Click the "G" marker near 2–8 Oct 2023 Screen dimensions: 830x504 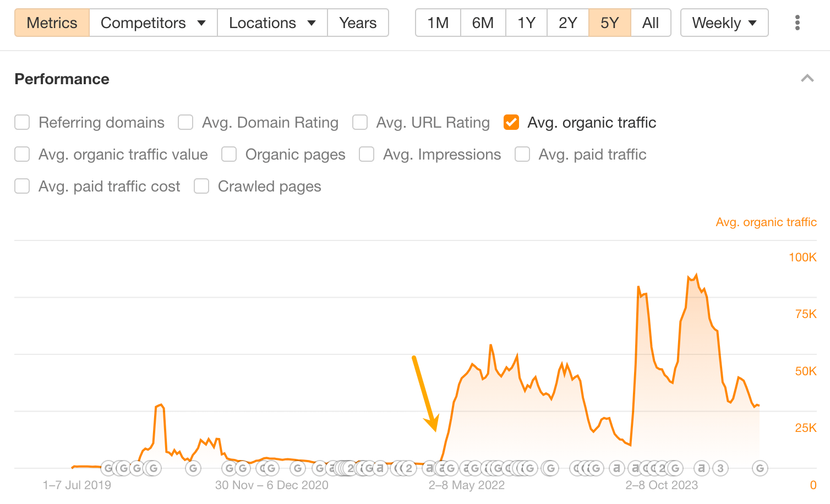click(x=675, y=468)
